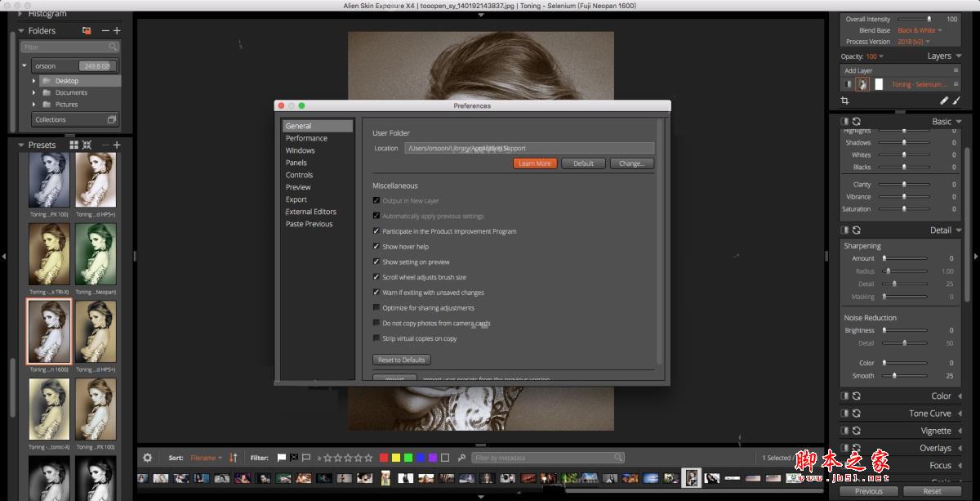Toggle Participate in the Product Improvement Program
Image resolution: width=980 pixels, height=501 pixels.
pyautogui.click(x=376, y=231)
